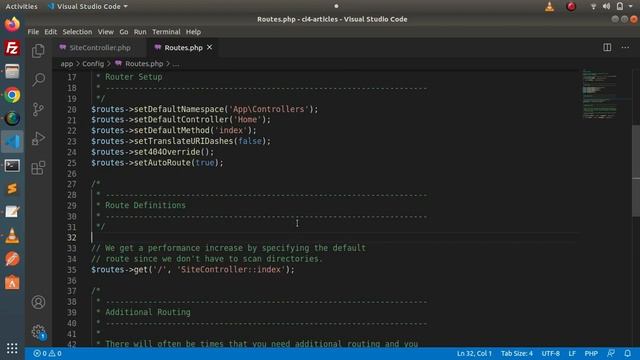Viewport: 640px width, 360px height.
Task: Open the system volume indicator
Action: point(606,6)
